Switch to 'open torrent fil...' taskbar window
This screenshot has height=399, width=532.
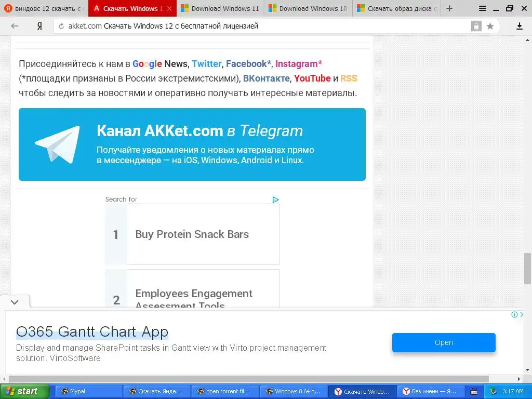(224, 391)
